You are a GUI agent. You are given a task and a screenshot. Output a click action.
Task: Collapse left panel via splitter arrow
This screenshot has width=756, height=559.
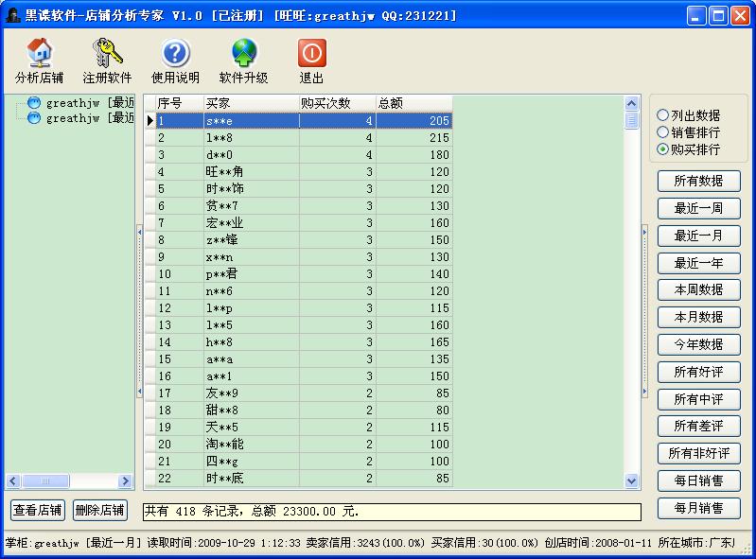click(x=139, y=311)
